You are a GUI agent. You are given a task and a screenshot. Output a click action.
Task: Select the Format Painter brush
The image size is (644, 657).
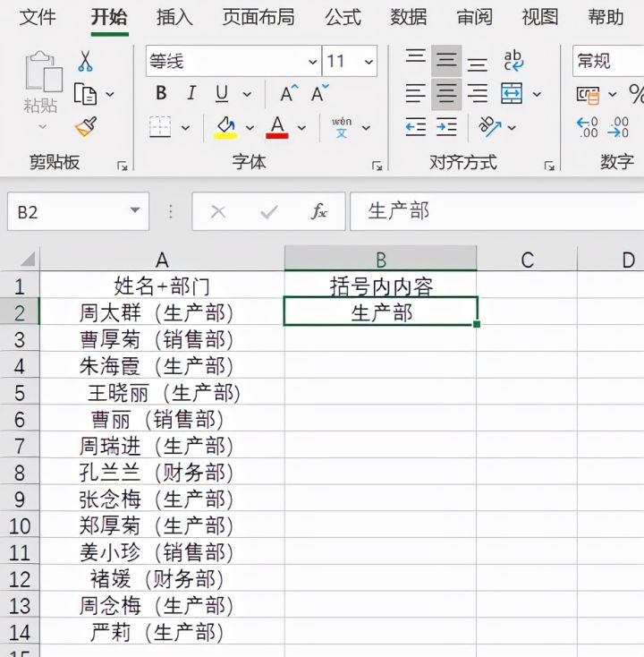pyautogui.click(x=86, y=126)
